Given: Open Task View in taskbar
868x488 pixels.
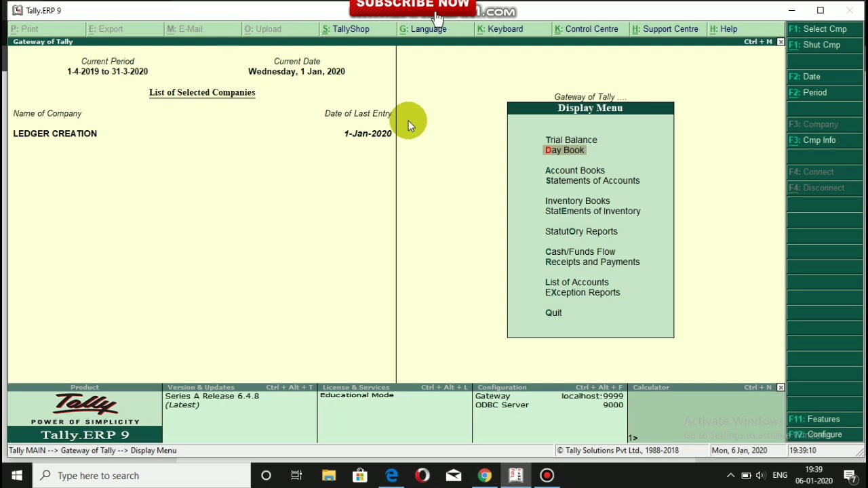Looking at the screenshot, I should (x=296, y=475).
